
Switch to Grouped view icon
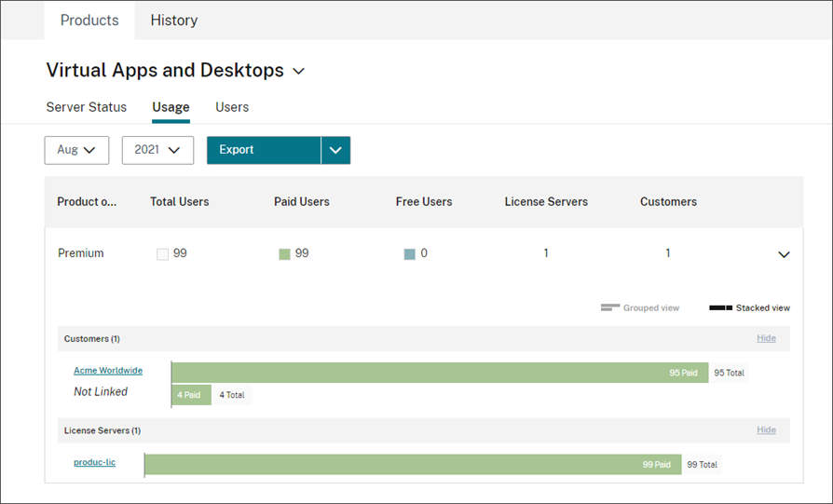[610, 307]
